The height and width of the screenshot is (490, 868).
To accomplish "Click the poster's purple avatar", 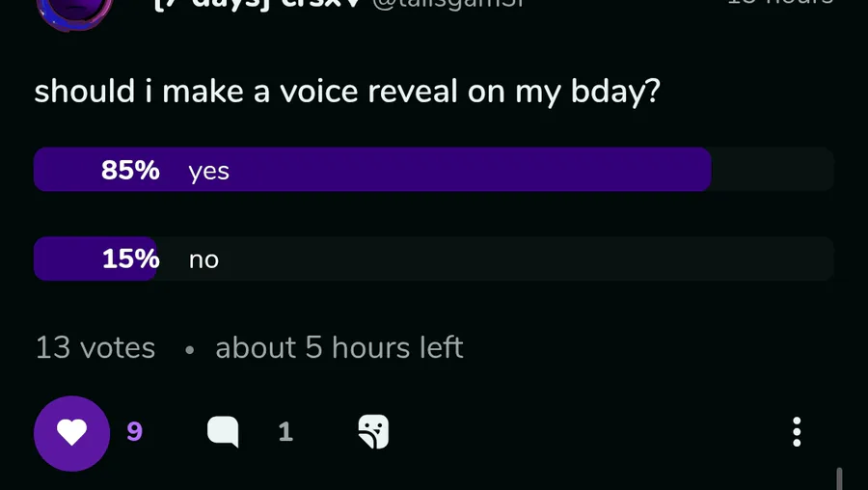I will 74,10.
